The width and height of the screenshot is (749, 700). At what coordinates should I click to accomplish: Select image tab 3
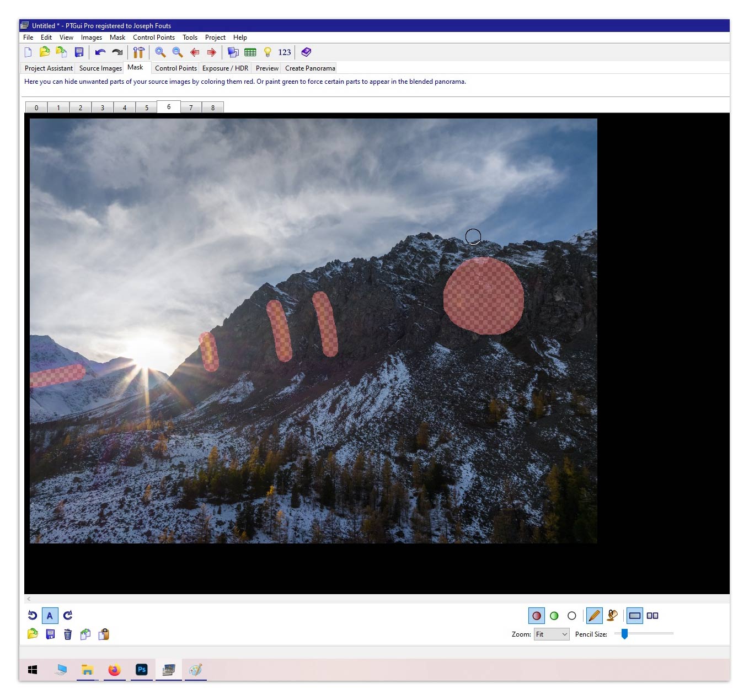click(x=103, y=107)
